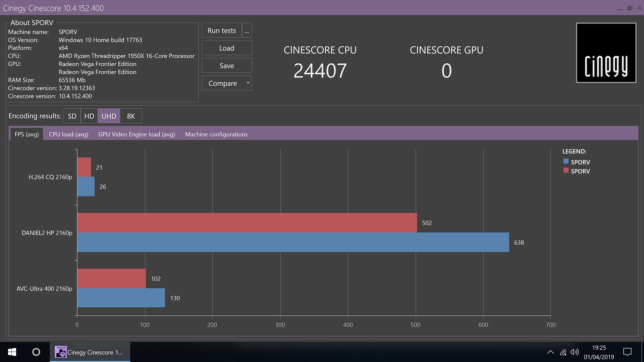This screenshot has height=362, width=644.
Task: Click the blue AVC-Ultra 400 2160p bar
Action: [121, 298]
